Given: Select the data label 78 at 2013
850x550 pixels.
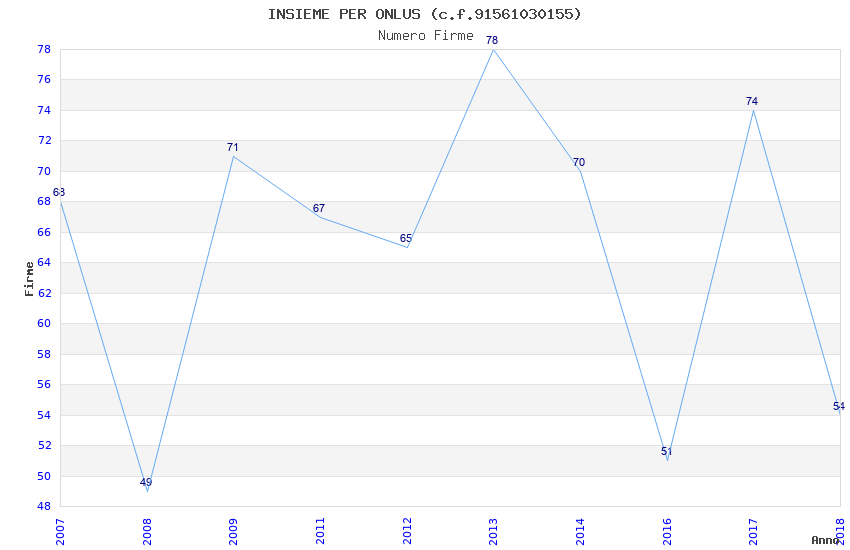Looking at the screenshot, I should click(492, 40).
